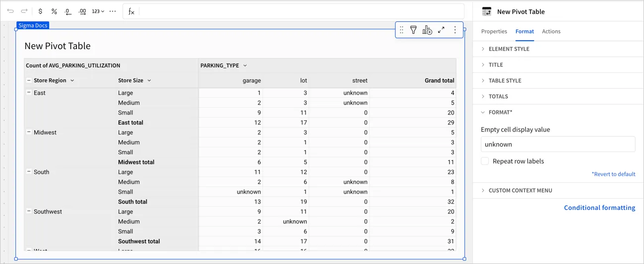This screenshot has width=644, height=264.
Task: Click into the formula bar field
Action: (x=301, y=11)
